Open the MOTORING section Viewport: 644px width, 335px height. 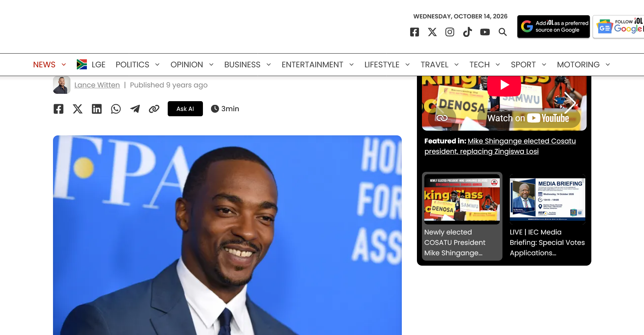(x=578, y=65)
